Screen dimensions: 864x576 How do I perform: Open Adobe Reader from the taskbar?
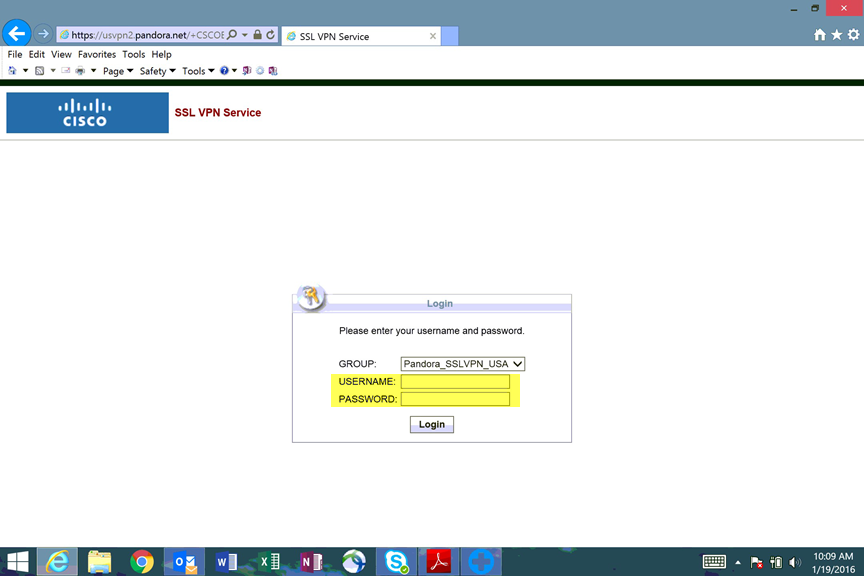coord(438,561)
